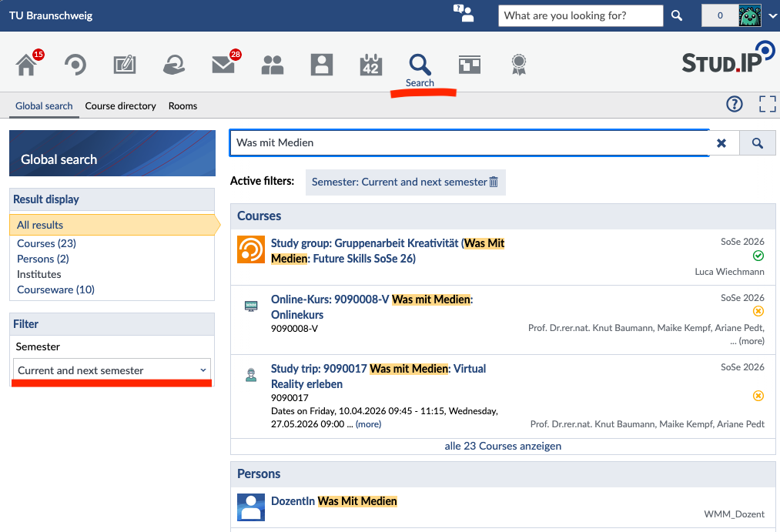Open the Profile person icon
This screenshot has height=532, width=780.
(x=322, y=65)
